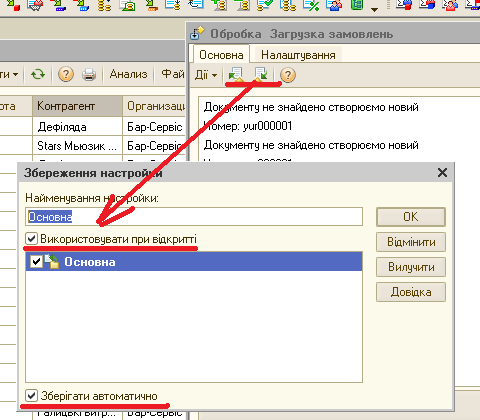480x420 pixels.
Task: Open help via orange question mark in Обробка window
Action: 288,75
